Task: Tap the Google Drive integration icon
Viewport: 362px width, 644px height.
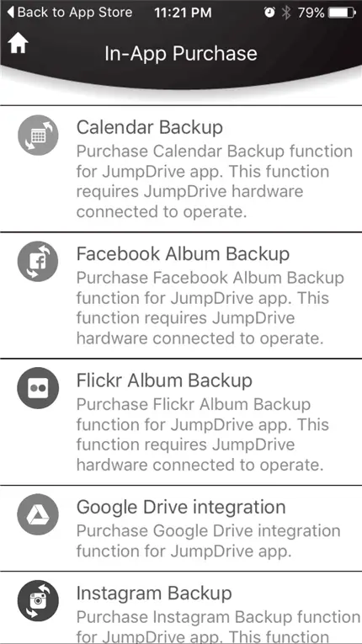Action: click(38, 514)
